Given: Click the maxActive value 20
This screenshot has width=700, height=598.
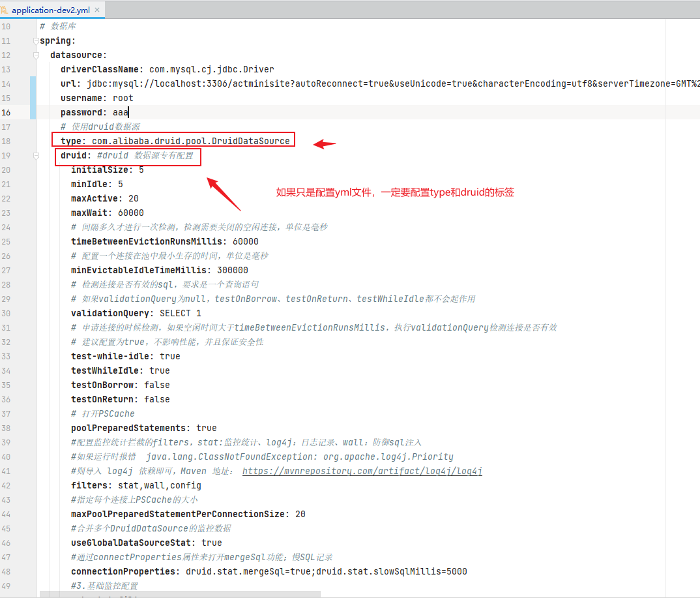Looking at the screenshot, I should (x=133, y=198).
